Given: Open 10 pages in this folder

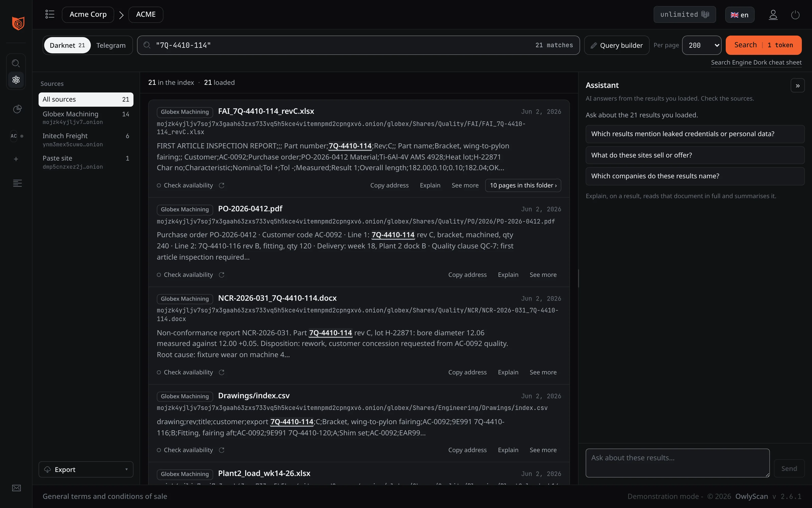Looking at the screenshot, I should (523, 185).
